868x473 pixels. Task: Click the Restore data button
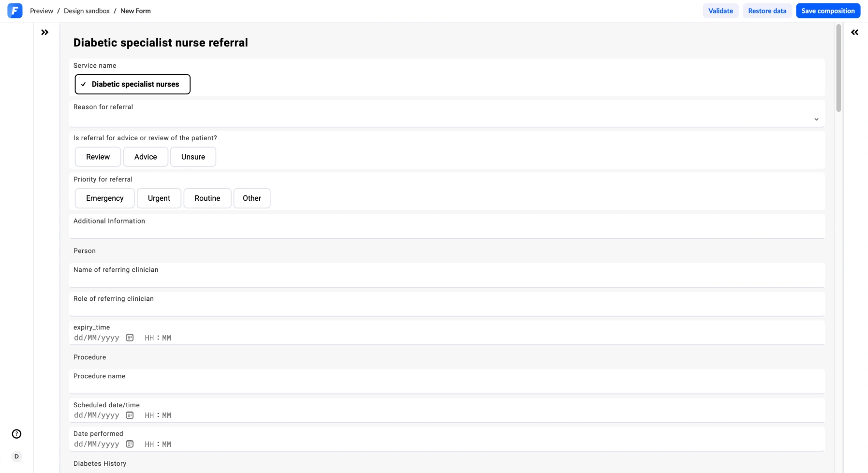(767, 11)
